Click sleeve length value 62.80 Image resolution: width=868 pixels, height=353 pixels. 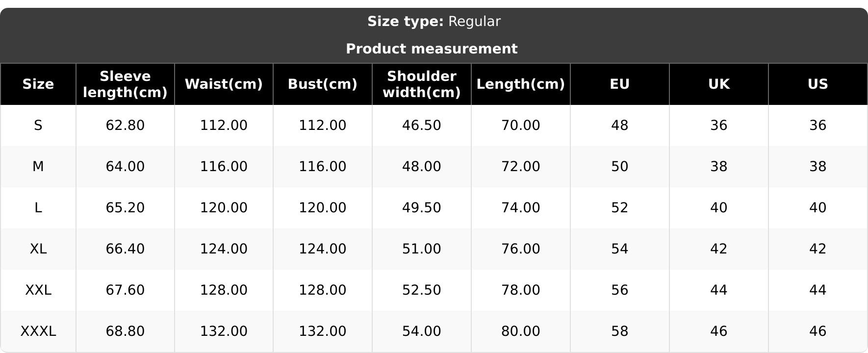coord(125,125)
